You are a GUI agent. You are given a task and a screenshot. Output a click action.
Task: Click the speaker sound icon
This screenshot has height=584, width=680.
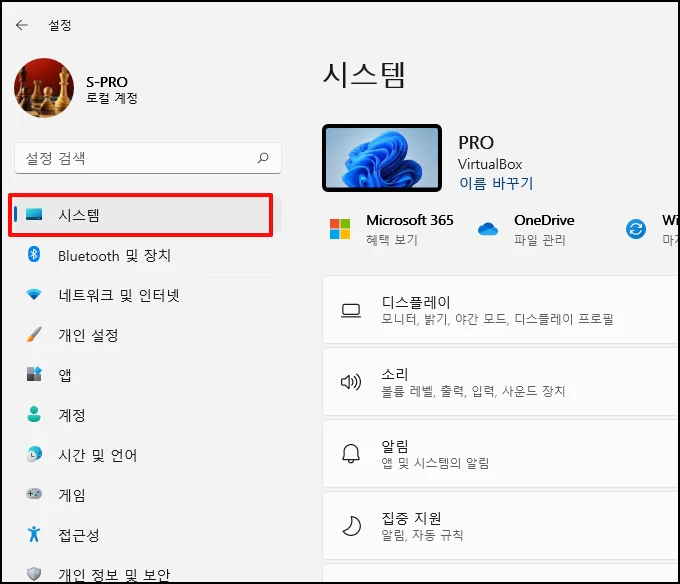click(351, 382)
